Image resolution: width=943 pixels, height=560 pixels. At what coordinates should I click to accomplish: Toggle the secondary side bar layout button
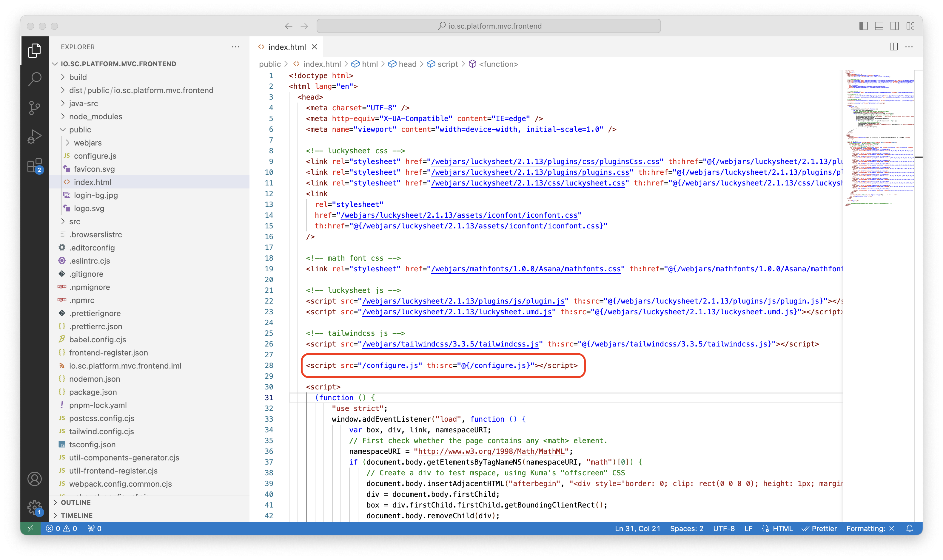click(895, 26)
